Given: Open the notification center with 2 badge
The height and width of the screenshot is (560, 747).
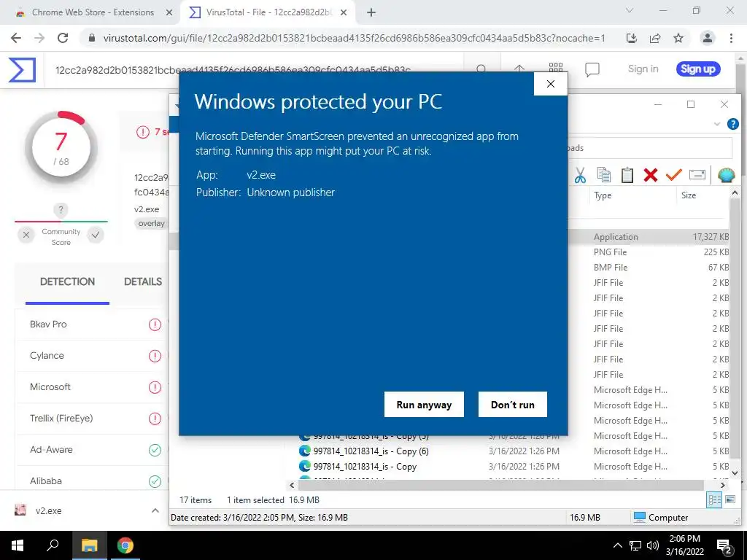Looking at the screenshot, I should coord(724,545).
